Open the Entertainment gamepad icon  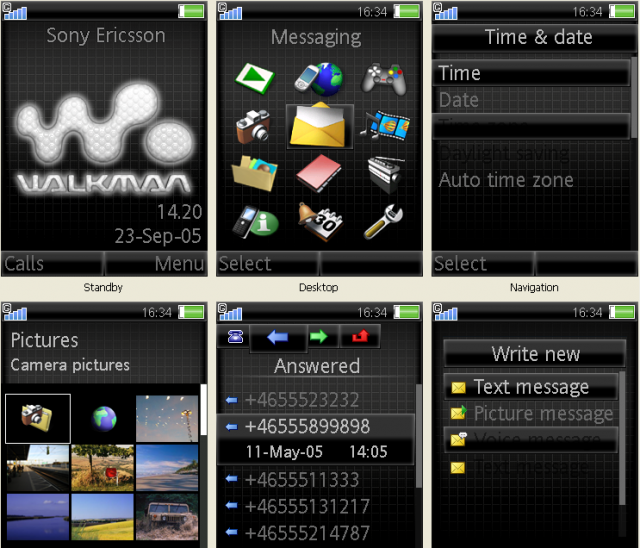(x=384, y=79)
